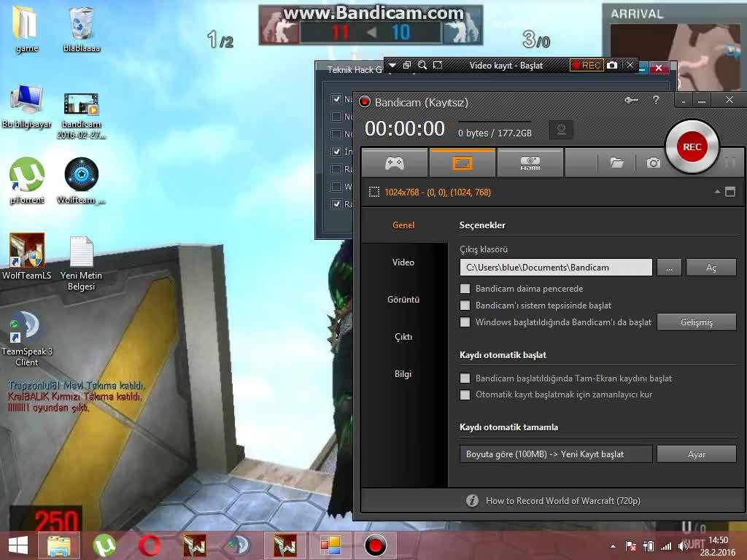This screenshot has width=747, height=560.
Task: Click the output folder path field
Action: click(556, 268)
